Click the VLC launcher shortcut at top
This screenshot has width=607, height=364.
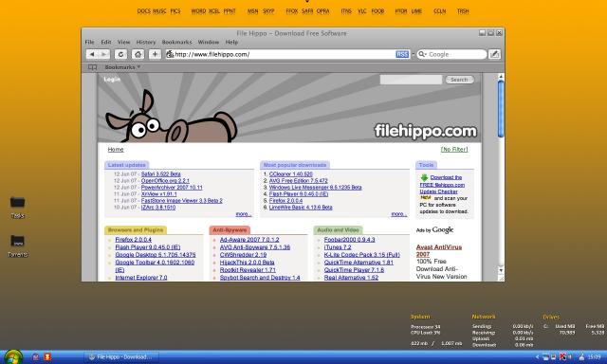click(362, 11)
